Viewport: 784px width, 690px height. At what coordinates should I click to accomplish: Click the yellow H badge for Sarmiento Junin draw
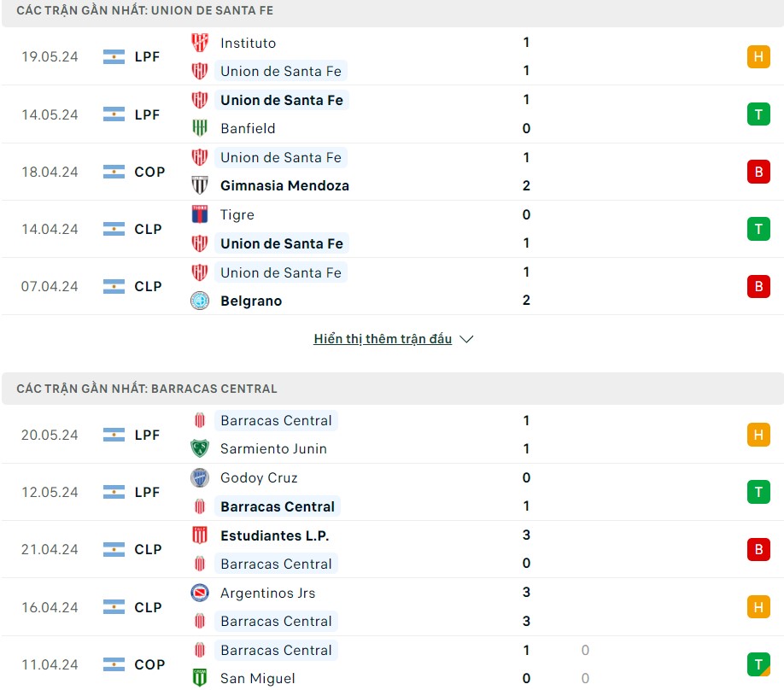coord(758,435)
